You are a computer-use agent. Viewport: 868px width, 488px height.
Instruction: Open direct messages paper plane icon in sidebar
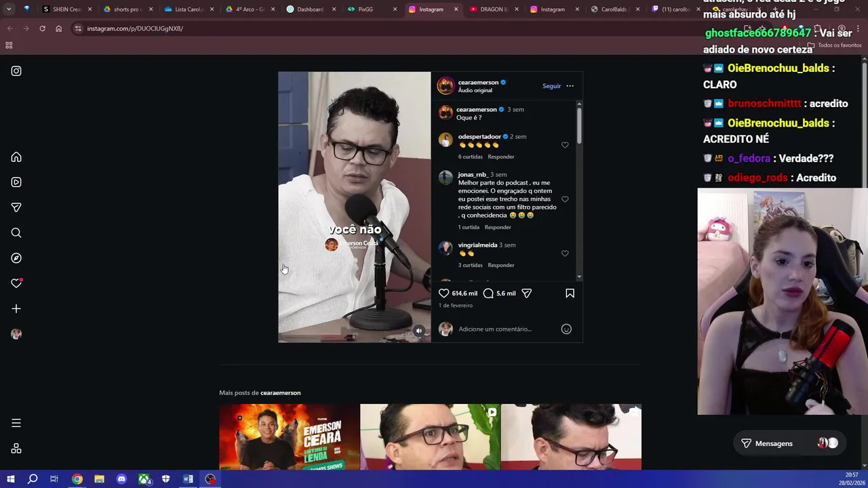point(16,207)
